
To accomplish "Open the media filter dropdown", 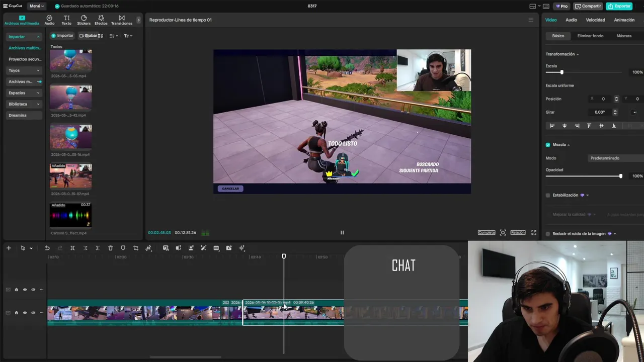I will tap(128, 36).
